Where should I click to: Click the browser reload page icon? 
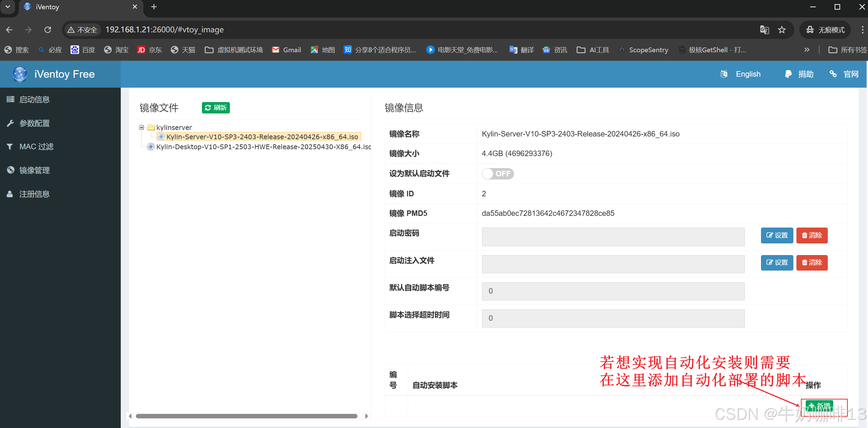click(x=48, y=30)
